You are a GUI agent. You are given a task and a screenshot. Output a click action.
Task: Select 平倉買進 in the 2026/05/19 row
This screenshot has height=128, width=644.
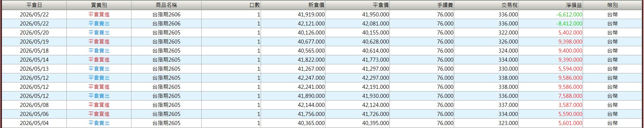coord(99,42)
